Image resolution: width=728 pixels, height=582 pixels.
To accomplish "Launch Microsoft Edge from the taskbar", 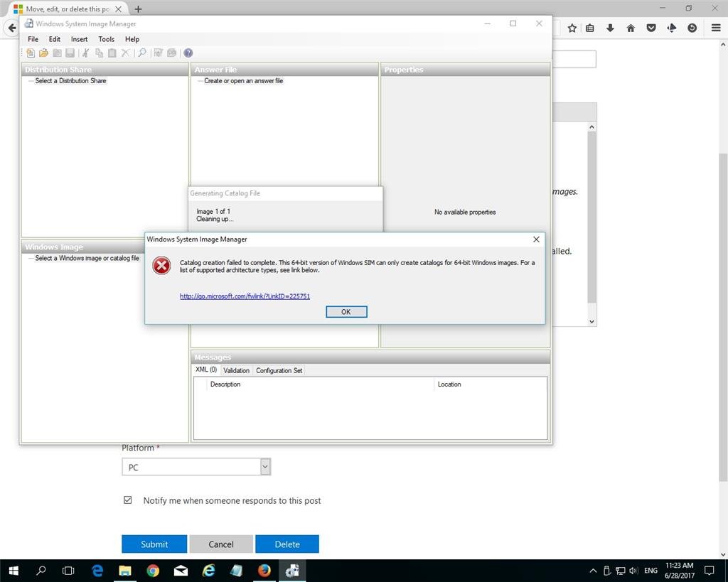I will tap(97, 571).
